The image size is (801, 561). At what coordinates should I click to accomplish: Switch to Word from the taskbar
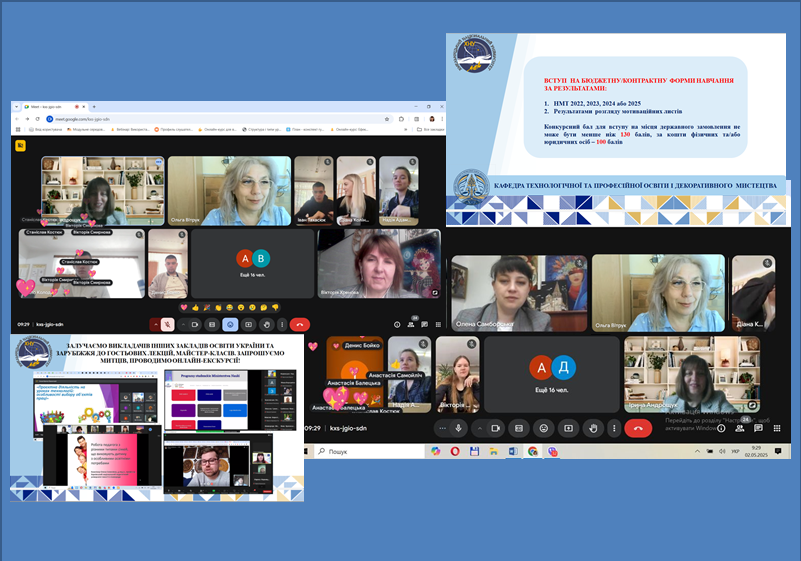click(x=513, y=451)
